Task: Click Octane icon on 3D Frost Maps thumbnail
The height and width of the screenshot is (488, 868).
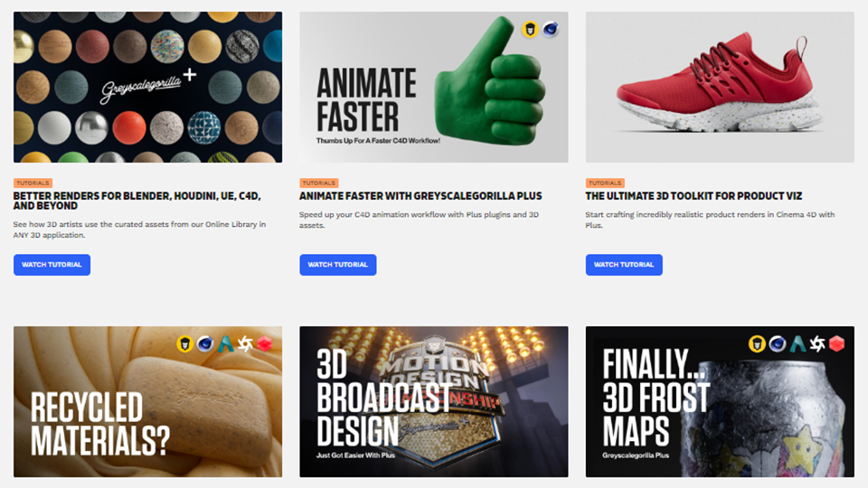Action: [x=817, y=344]
